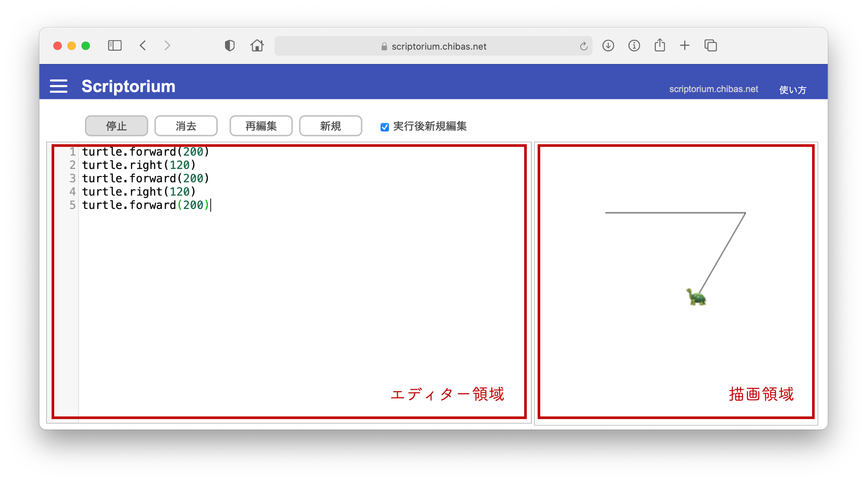The image size is (868, 482).
Task: Click the turtle in the drawing area
Action: pyautogui.click(x=696, y=297)
